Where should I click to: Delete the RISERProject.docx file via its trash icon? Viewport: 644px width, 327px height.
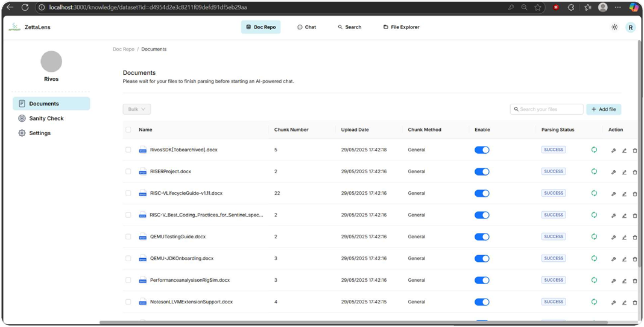635,172
